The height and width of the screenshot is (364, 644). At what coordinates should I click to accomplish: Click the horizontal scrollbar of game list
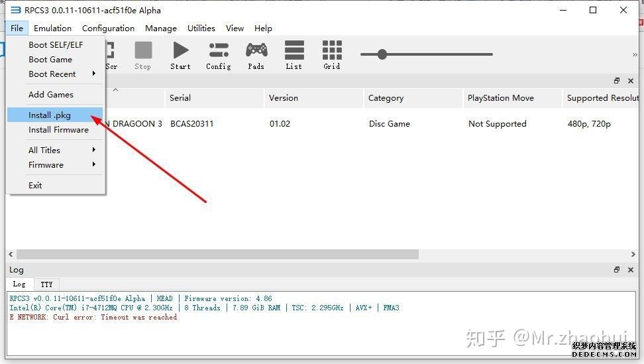(x=217, y=255)
